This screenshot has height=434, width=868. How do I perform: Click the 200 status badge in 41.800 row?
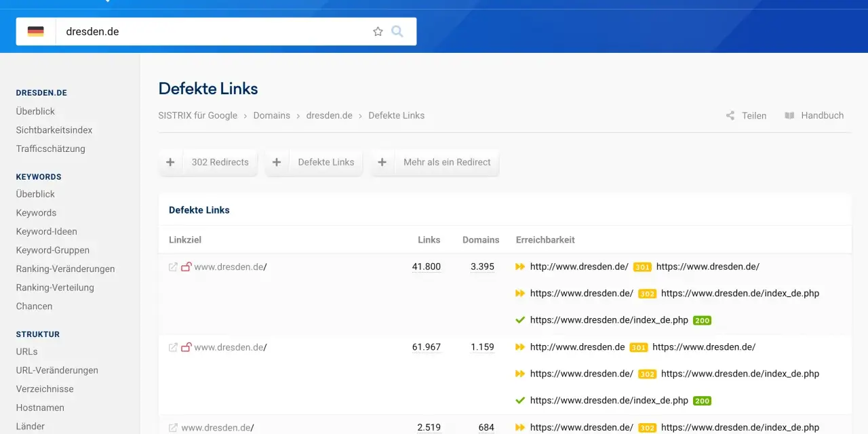(702, 321)
